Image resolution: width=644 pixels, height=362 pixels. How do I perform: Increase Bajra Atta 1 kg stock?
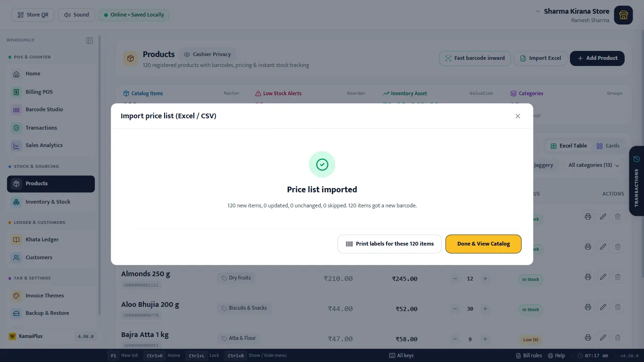tap(485, 339)
